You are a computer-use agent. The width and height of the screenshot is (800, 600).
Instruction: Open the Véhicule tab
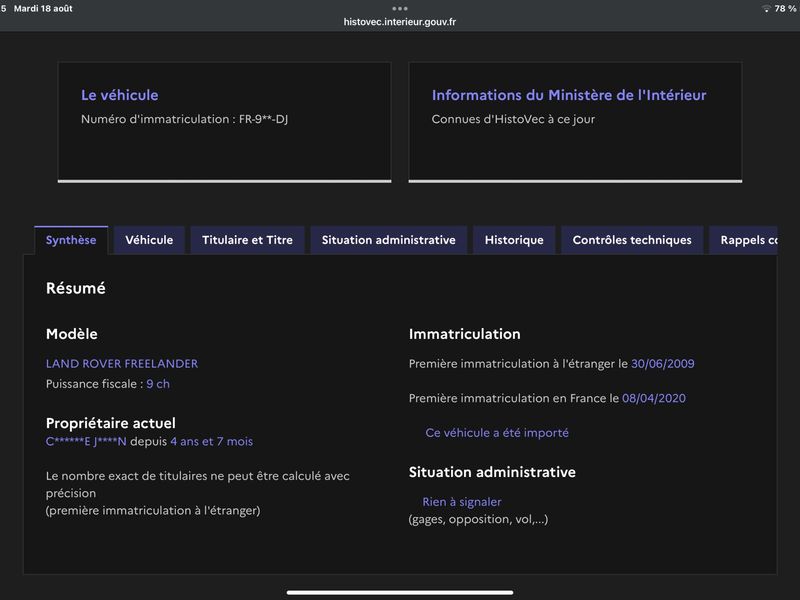[149, 240]
